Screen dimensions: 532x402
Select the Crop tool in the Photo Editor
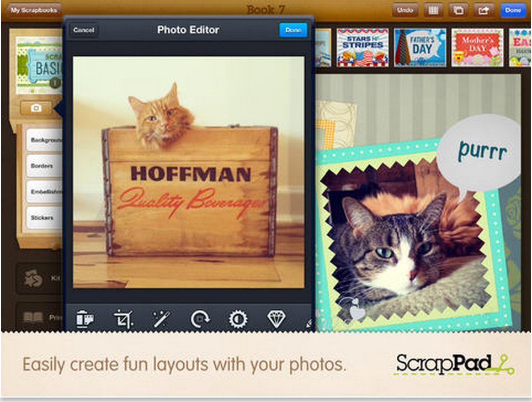coord(124,319)
